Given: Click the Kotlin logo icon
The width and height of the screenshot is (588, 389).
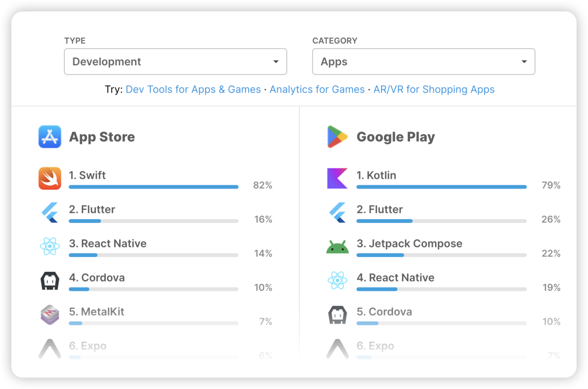Looking at the screenshot, I should tap(337, 178).
